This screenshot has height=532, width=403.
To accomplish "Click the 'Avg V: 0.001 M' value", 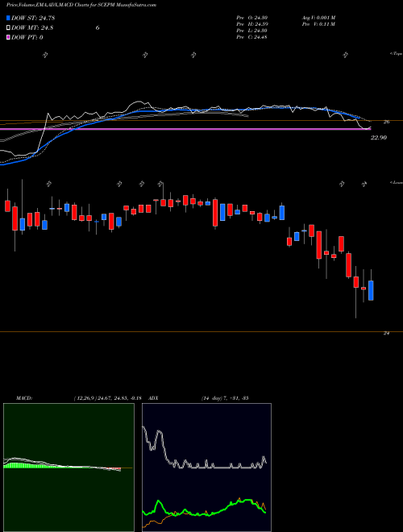I will tap(318, 17).
